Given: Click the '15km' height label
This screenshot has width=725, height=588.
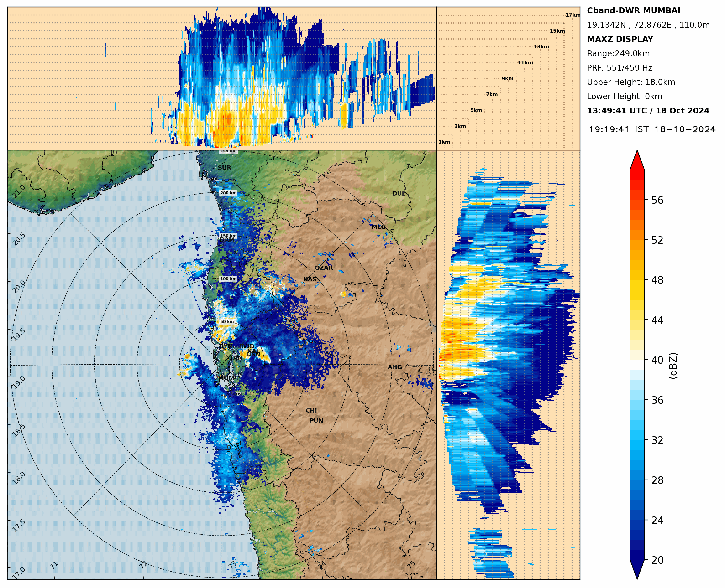Looking at the screenshot, I should [x=557, y=31].
